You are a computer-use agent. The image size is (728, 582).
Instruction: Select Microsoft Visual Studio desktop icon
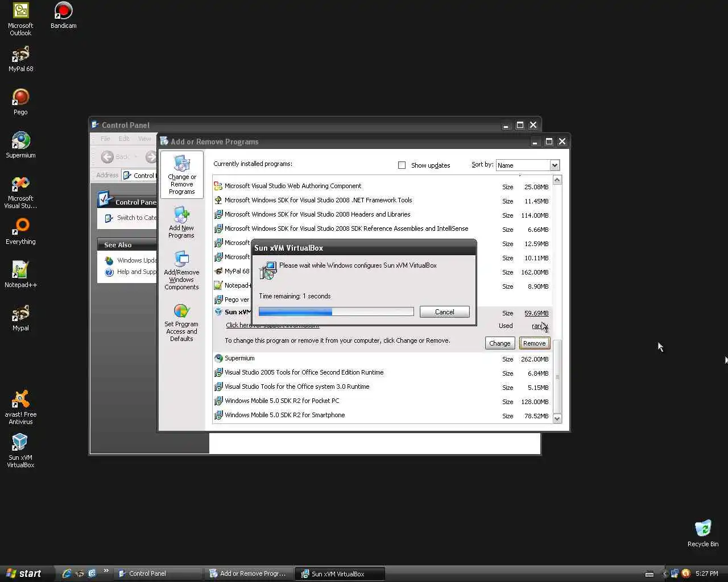(20, 192)
